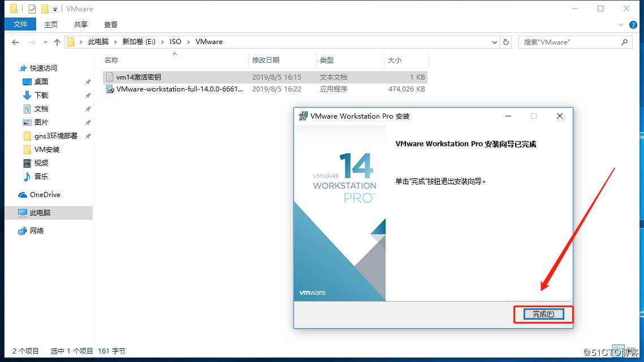Viewport: 644px width, 362px height.
Task: Go back using the back arrow
Action: point(15,42)
